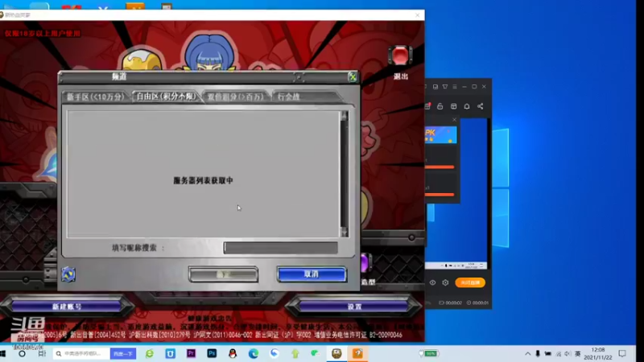This screenshot has height=362, width=644.
Task: Open the 设置 settings button in the game
Action: (x=354, y=306)
